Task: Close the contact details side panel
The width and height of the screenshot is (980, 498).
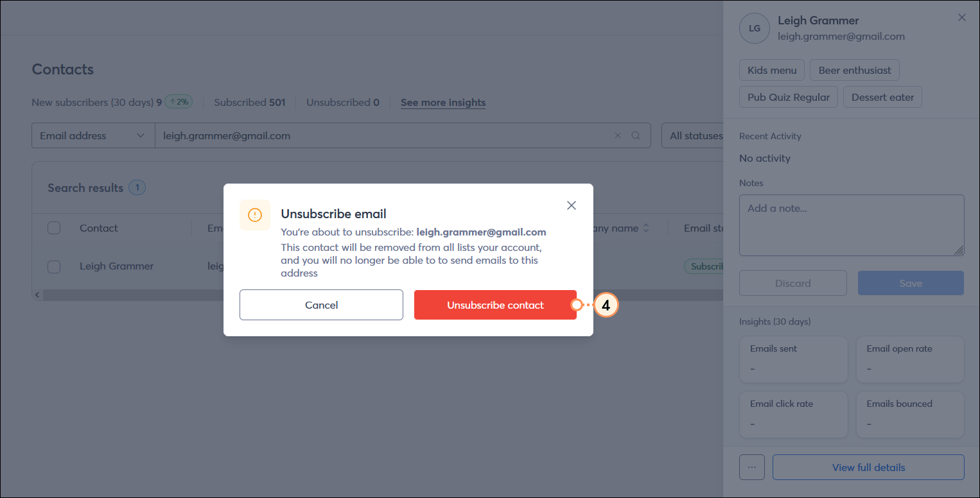Action: (962, 17)
